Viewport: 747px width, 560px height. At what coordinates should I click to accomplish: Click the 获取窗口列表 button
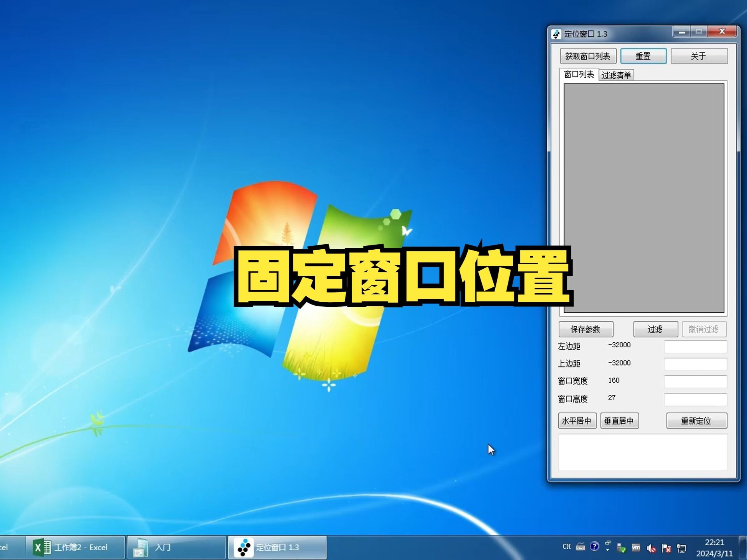click(x=588, y=56)
